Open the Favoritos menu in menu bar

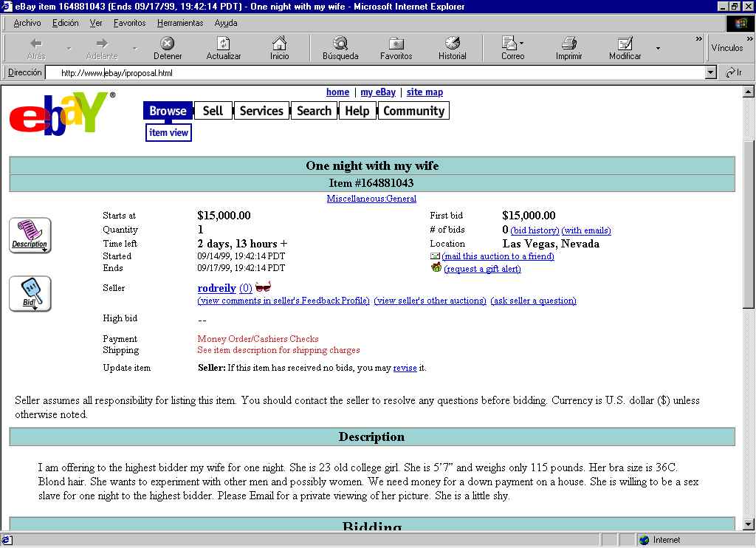[129, 23]
